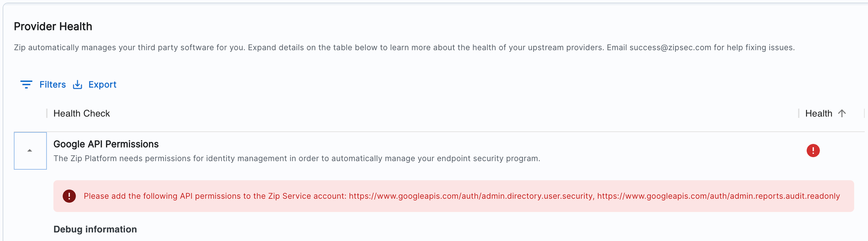The height and width of the screenshot is (241, 868).
Task: Click the Provider Health page title
Action: coord(53,26)
